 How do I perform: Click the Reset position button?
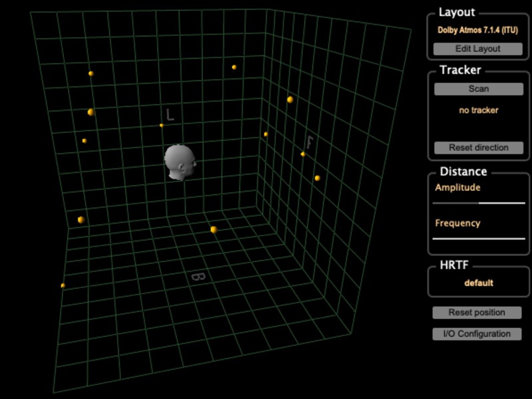pos(477,313)
